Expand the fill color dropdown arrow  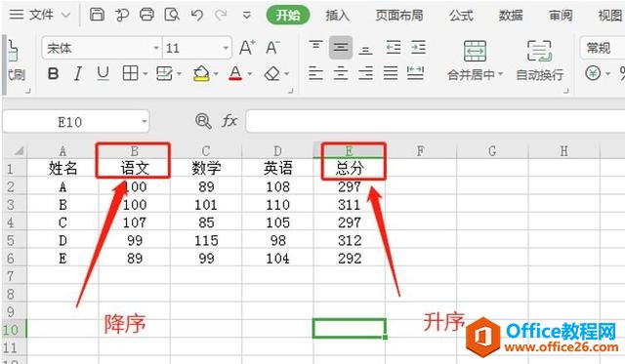(x=216, y=74)
